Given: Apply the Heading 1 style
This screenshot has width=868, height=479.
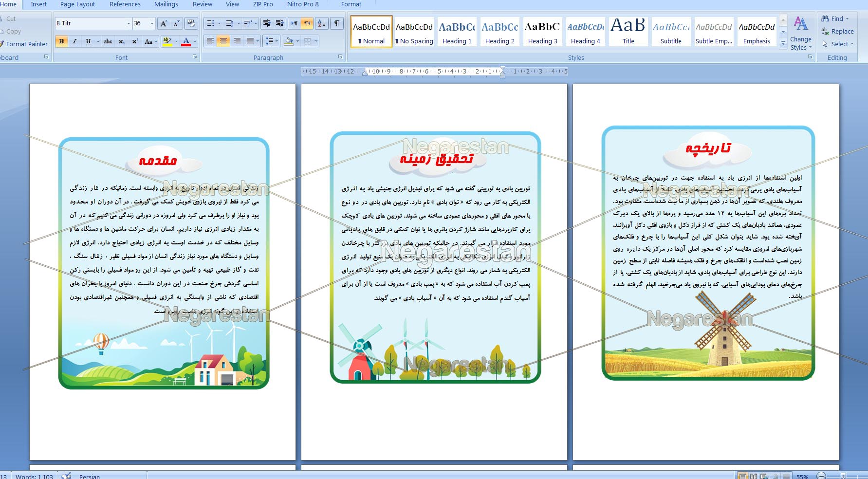Looking at the screenshot, I should (x=457, y=32).
